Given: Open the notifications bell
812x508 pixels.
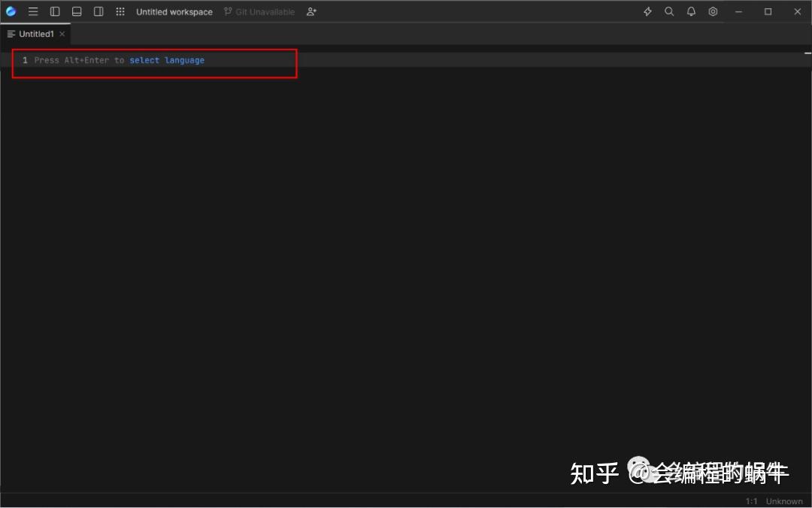Looking at the screenshot, I should point(690,11).
